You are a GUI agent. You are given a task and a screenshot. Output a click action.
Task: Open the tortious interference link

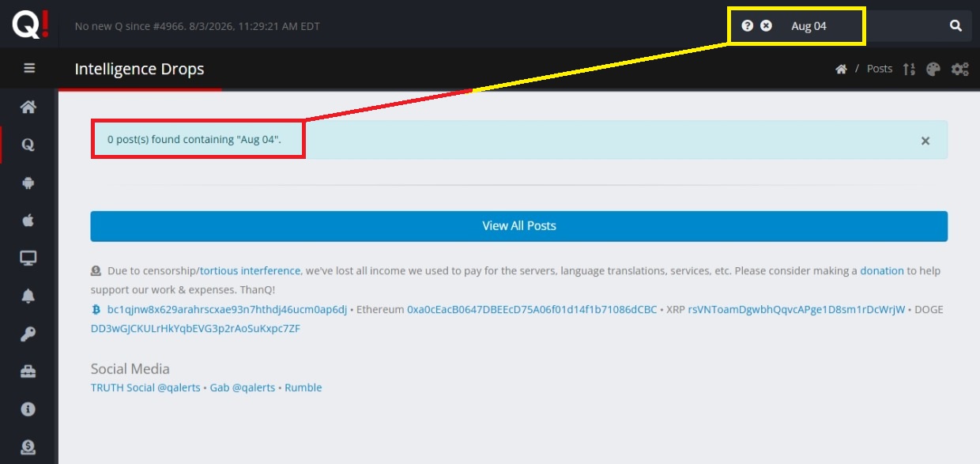tap(250, 270)
